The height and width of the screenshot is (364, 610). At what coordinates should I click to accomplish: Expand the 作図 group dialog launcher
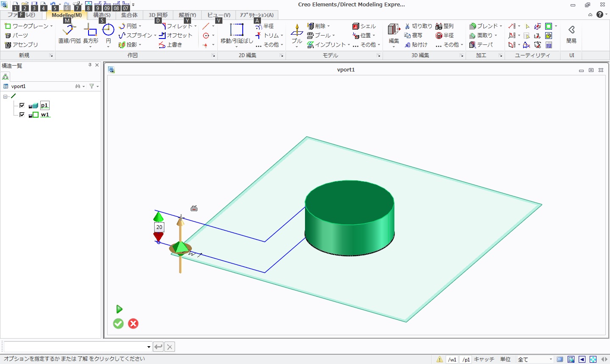[213, 55]
